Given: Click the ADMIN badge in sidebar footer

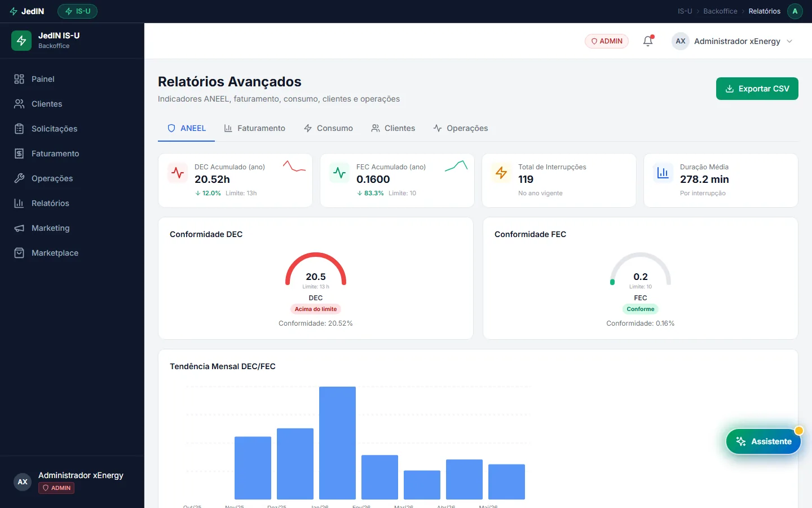Looking at the screenshot, I should 56,488.
